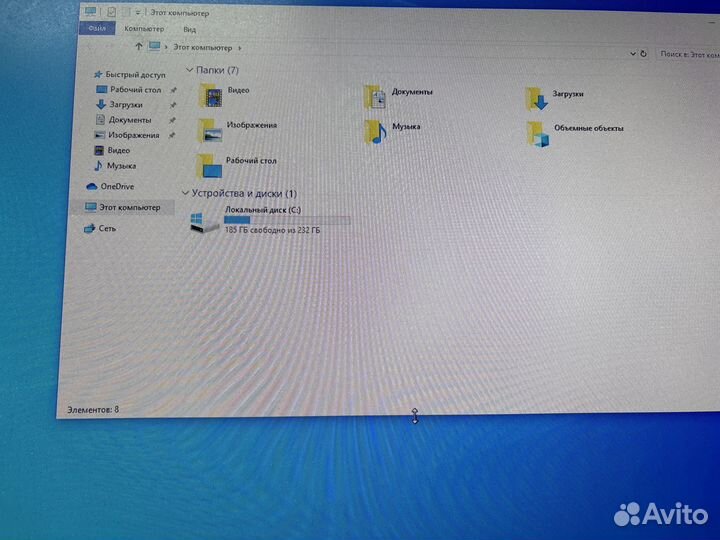Click the Сеть network icon in sidebar
This screenshot has width=720, height=540.
point(89,228)
